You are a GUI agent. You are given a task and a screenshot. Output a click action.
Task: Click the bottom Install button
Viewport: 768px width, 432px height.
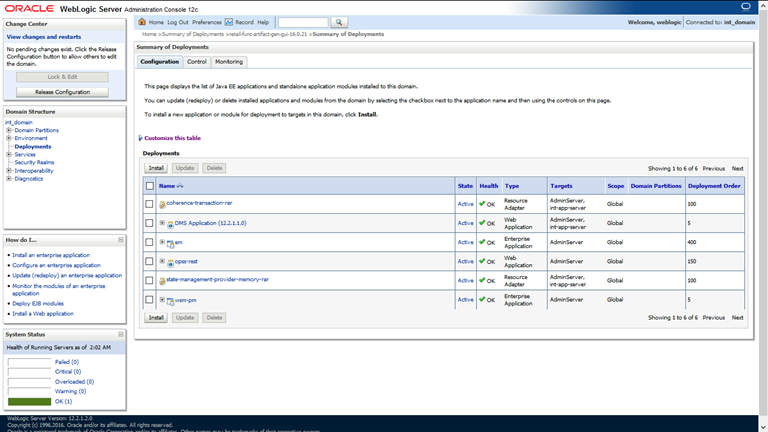click(156, 317)
